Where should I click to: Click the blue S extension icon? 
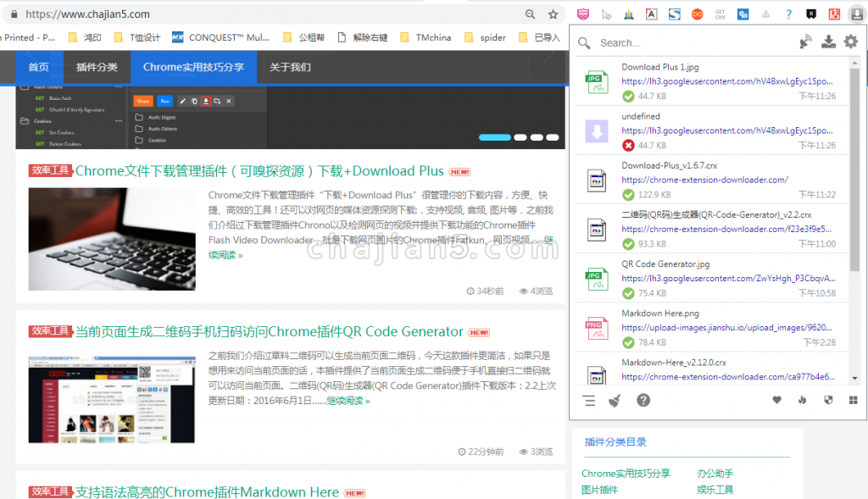pyautogui.click(x=674, y=14)
